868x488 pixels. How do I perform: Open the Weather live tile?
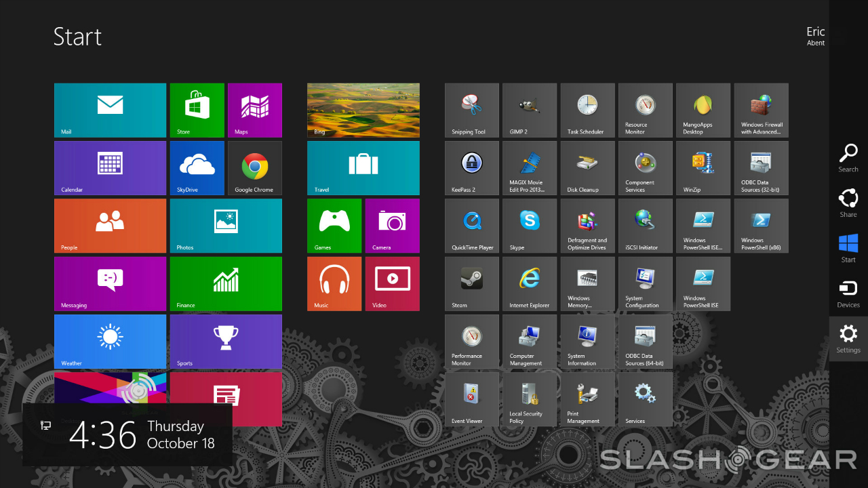click(x=110, y=341)
